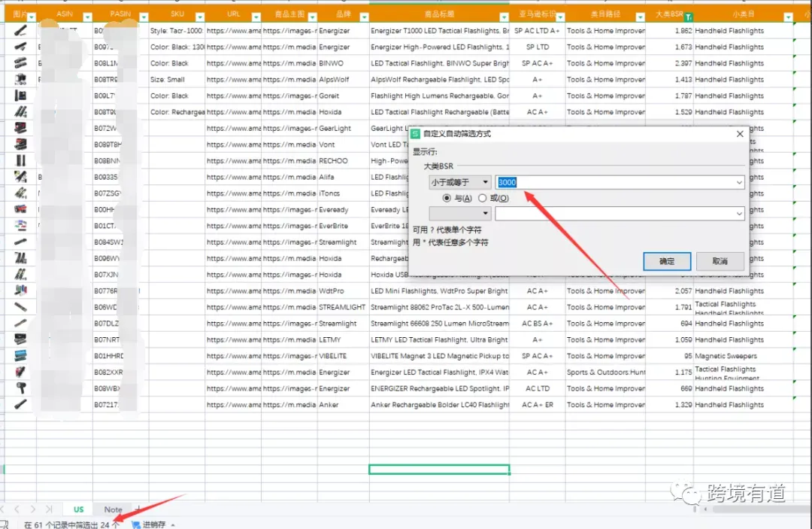Open the 图片 column filter dropdown
The height and width of the screenshot is (529, 812).
point(32,17)
